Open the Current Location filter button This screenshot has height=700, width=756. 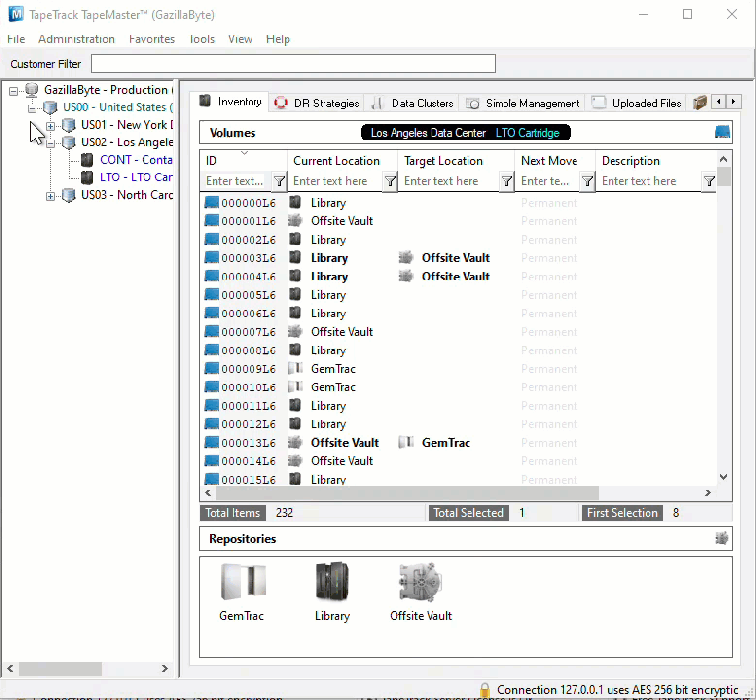390,181
